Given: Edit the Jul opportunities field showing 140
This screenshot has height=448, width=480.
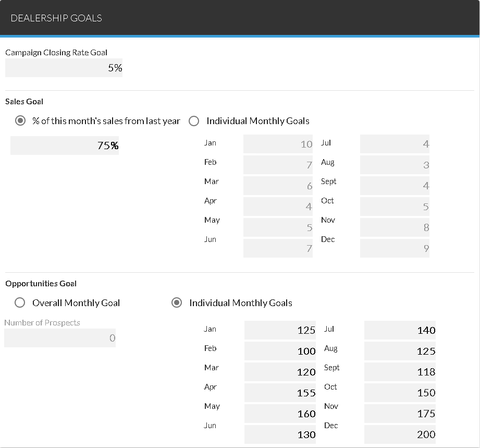Looking at the screenshot, I should (x=400, y=330).
